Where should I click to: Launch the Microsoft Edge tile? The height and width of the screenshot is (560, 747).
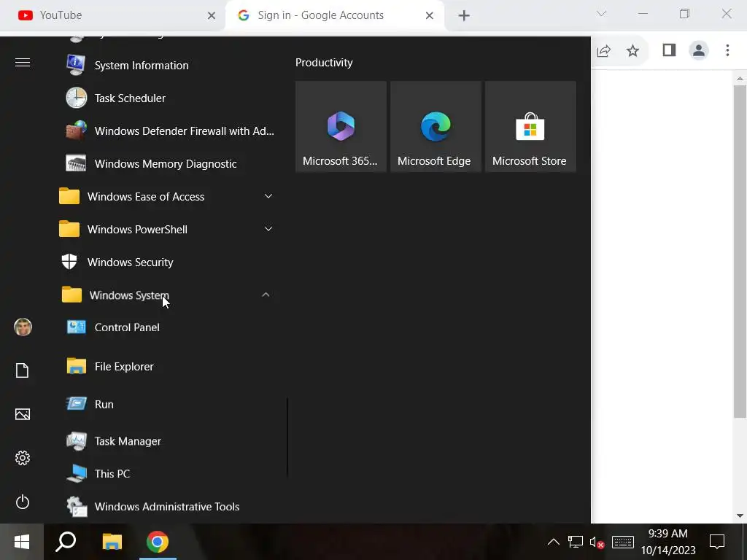[436, 126]
